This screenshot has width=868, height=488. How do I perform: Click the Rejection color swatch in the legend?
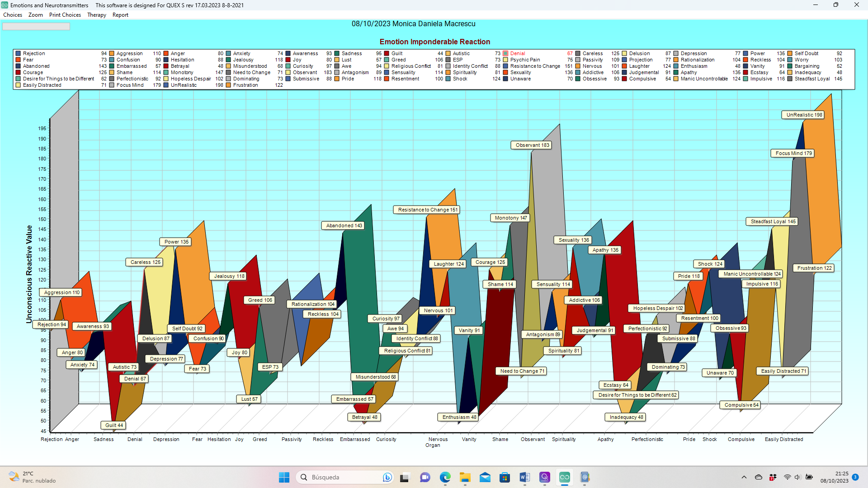pos(18,53)
